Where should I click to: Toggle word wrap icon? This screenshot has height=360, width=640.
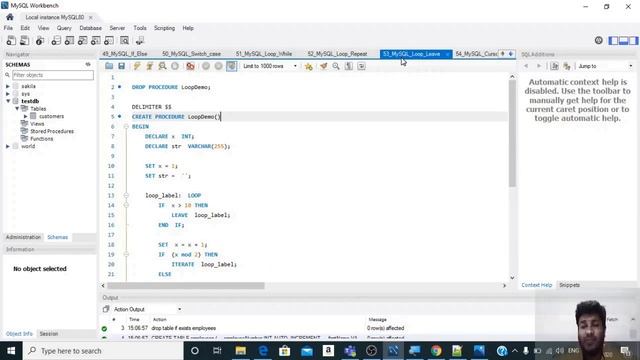361,66
